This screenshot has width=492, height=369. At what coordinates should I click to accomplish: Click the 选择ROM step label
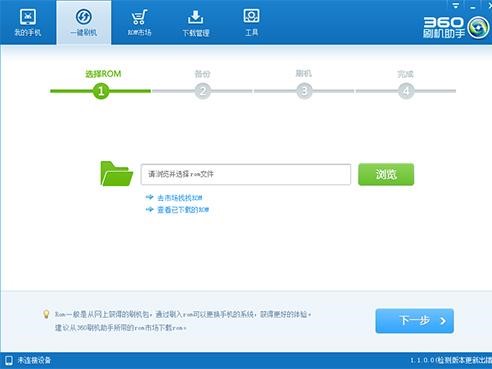(x=103, y=74)
